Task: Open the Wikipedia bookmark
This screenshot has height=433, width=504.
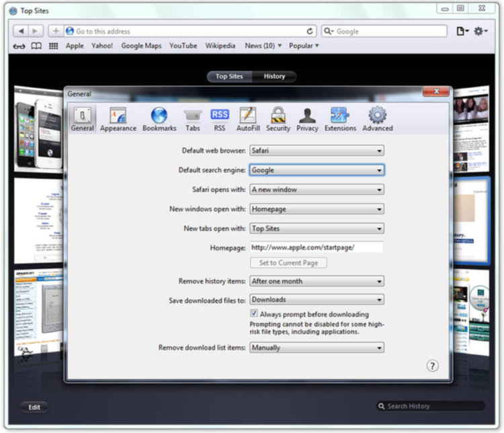Action: pyautogui.click(x=220, y=46)
